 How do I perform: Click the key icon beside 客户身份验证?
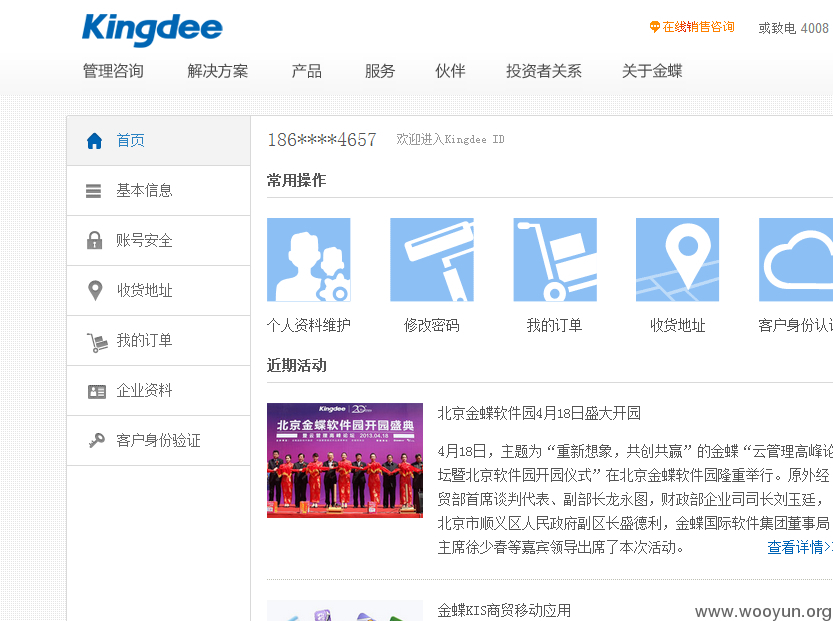click(96, 440)
